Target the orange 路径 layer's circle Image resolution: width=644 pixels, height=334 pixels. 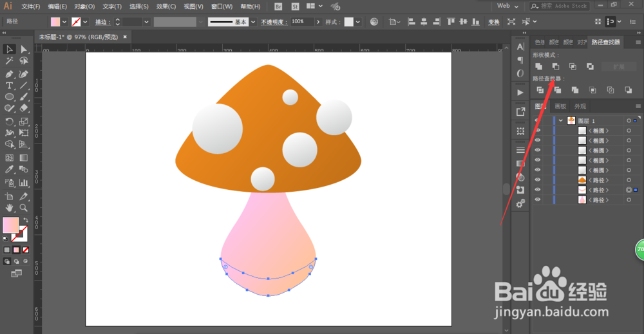tap(629, 180)
